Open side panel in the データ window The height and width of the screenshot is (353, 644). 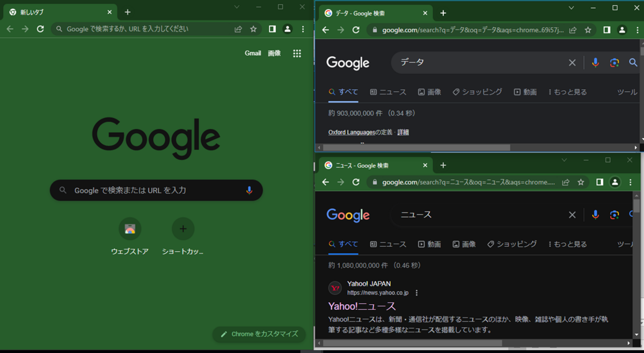(x=606, y=30)
